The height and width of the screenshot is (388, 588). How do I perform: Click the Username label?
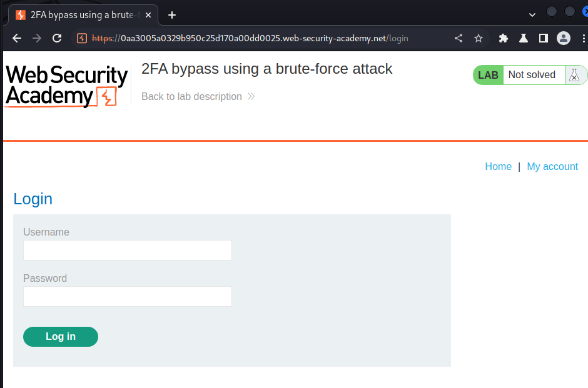click(x=46, y=232)
